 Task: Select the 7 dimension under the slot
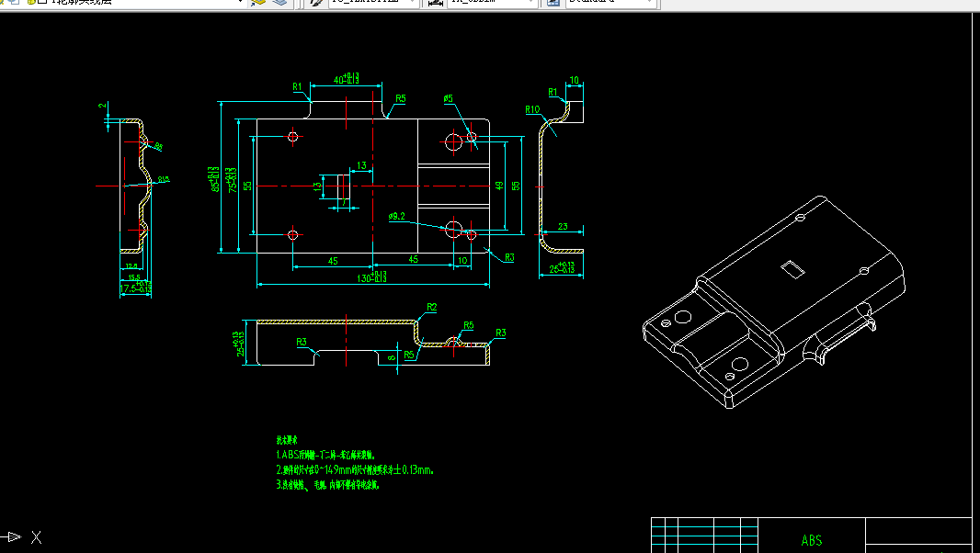click(345, 202)
